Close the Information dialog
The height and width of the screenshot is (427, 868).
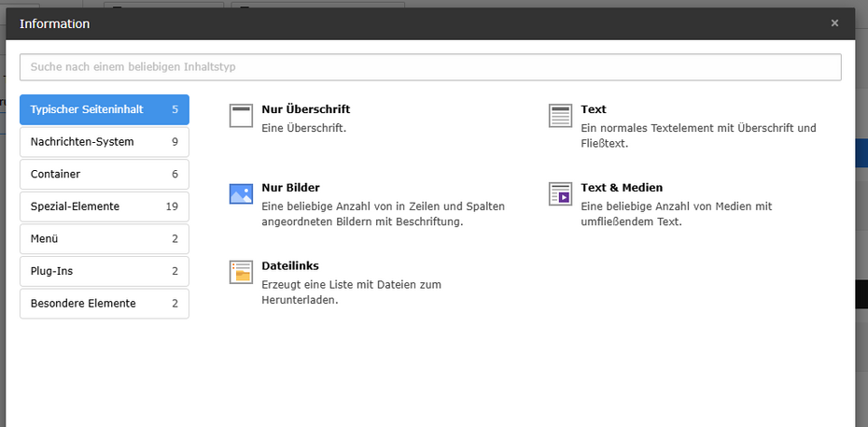(834, 23)
